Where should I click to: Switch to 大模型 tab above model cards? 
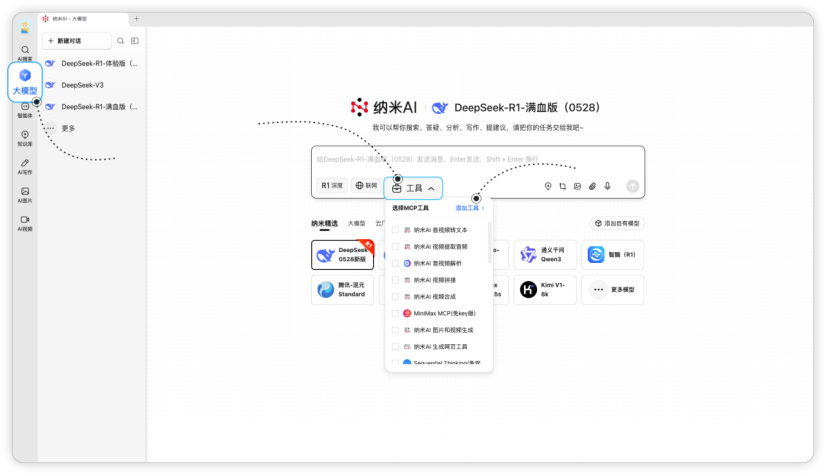point(357,223)
